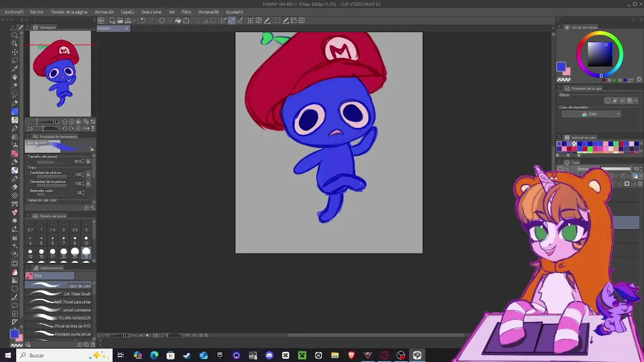The height and width of the screenshot is (362, 644).
Task: Click Navigator rotate left icon
Action: click(x=65, y=129)
